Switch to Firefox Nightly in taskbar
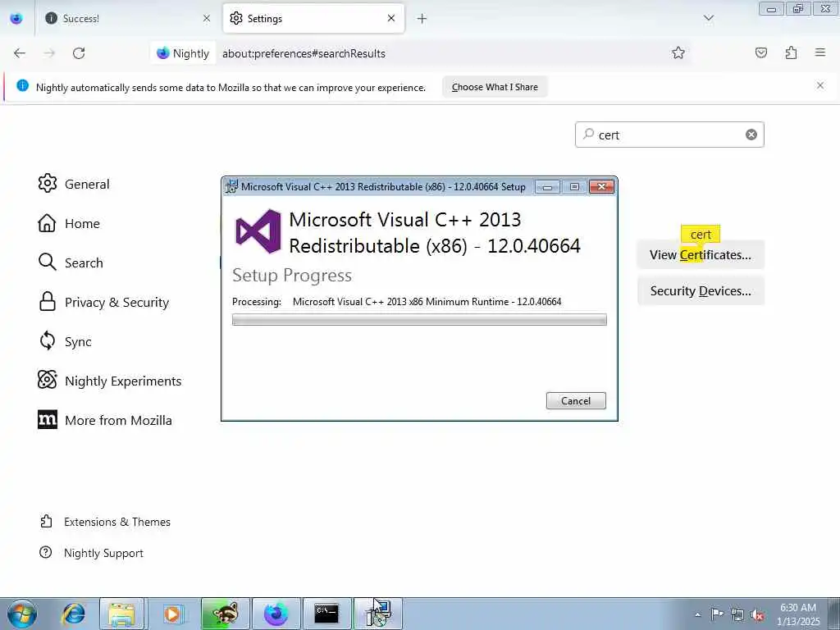This screenshot has height=630, width=840. pos(276,614)
